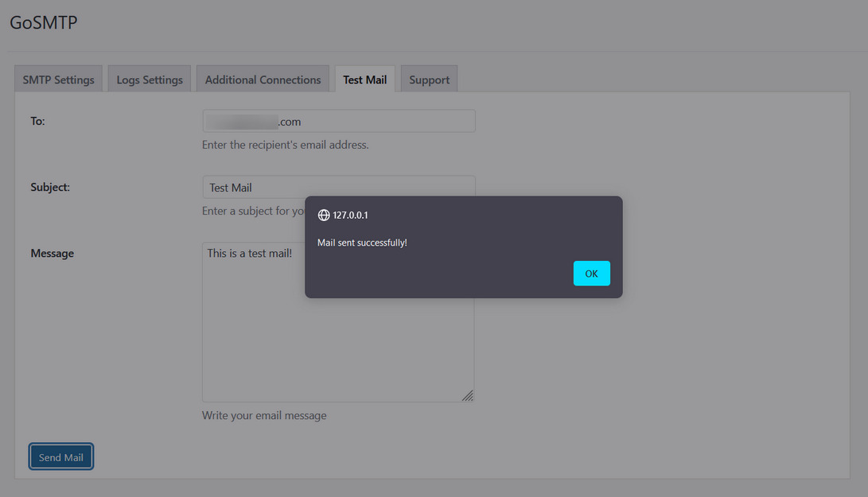
Task: Click the 'Mail sent successfully!' dialog text
Action: 362,243
